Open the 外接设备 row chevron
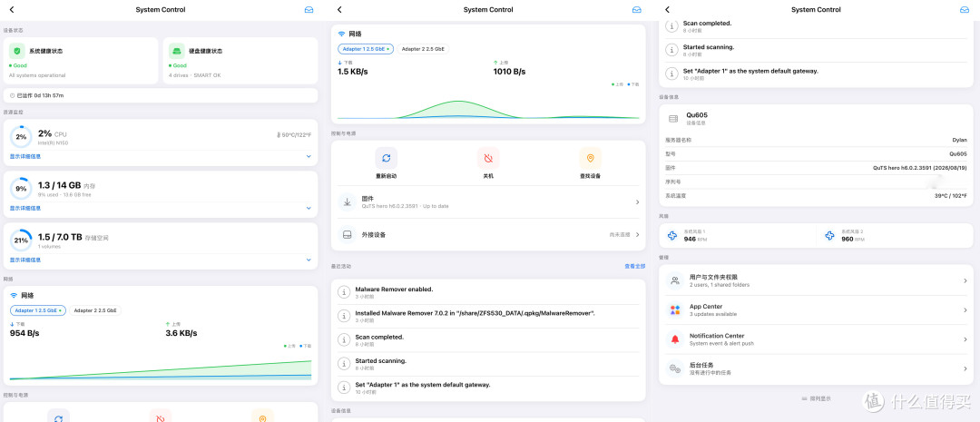Image resolution: width=980 pixels, height=422 pixels. click(638, 234)
